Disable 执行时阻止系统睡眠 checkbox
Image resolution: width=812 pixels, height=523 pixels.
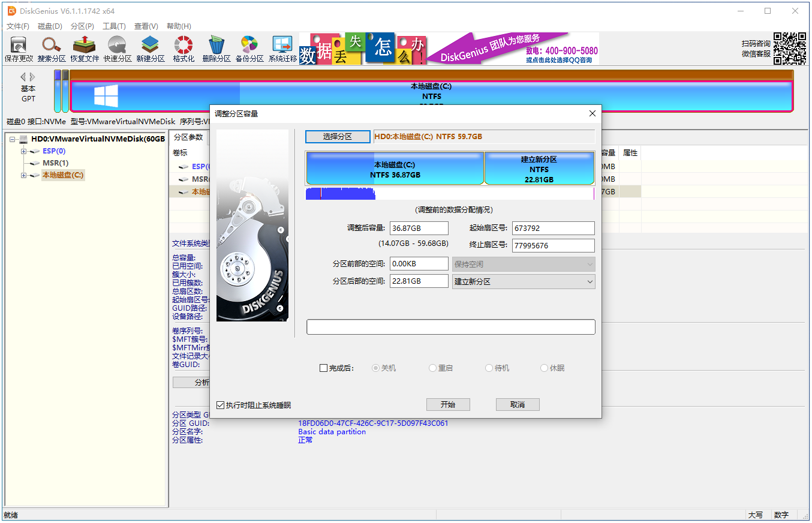(x=221, y=404)
